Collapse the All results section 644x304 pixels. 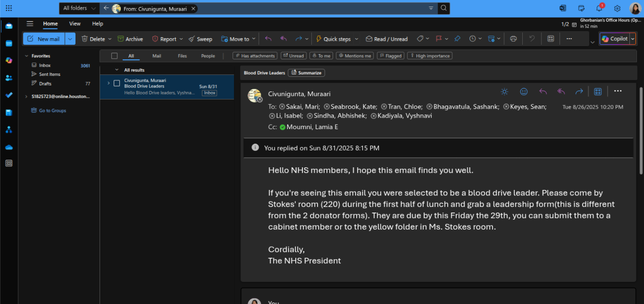(117, 70)
